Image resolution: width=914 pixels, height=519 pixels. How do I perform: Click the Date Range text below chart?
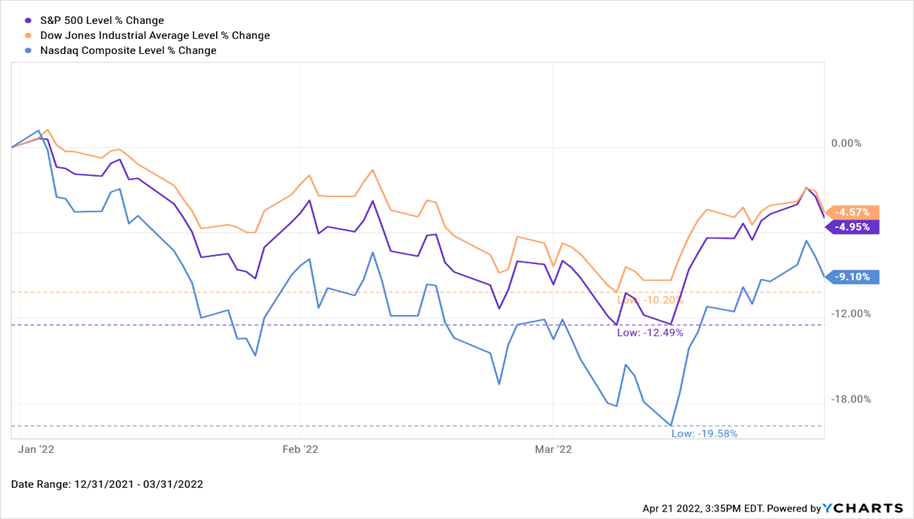[107, 485]
